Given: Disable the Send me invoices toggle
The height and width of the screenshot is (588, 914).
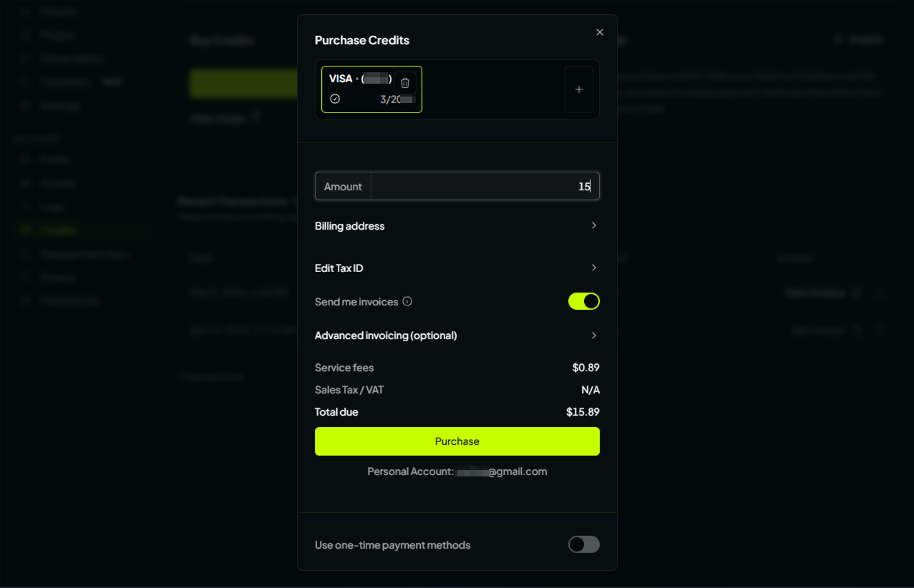Looking at the screenshot, I should (584, 301).
